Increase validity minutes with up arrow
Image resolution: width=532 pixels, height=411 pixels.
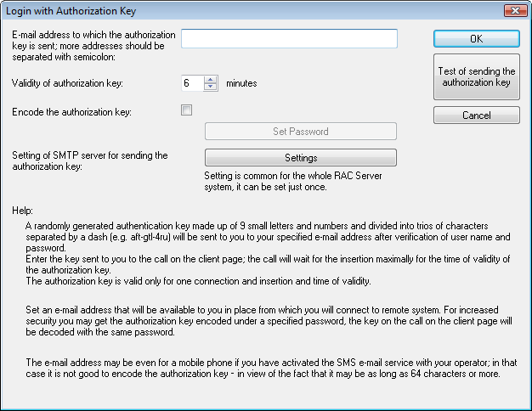pyautogui.click(x=211, y=80)
